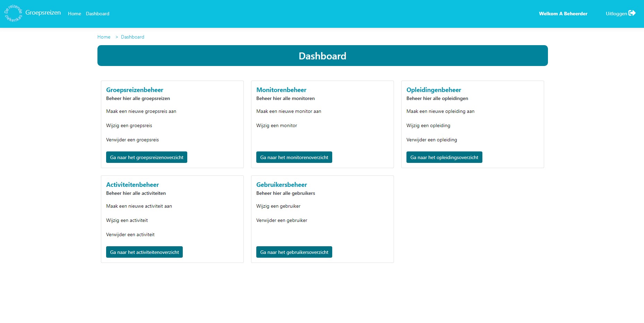Open the activiteitenoverzicht
This screenshot has height=323, width=644.
144,252
